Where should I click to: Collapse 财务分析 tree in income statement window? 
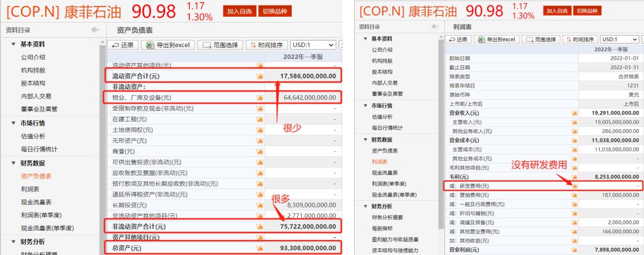(x=365, y=206)
